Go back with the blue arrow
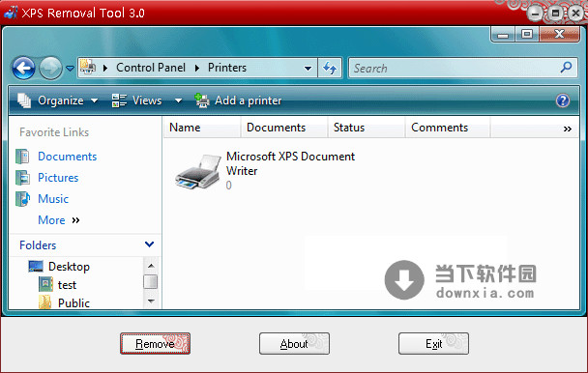Viewport: 588px width, 373px height. (x=23, y=69)
